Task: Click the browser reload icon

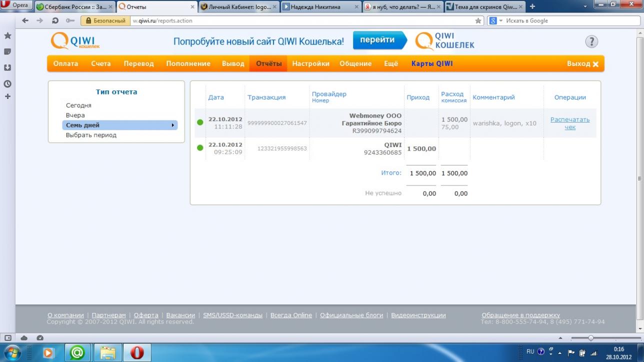Action: pos(55,20)
